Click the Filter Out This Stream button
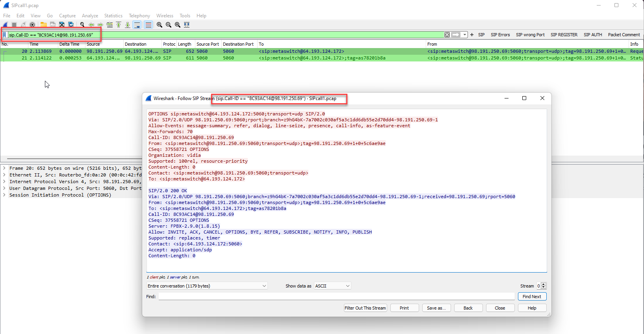The image size is (644, 334). pyautogui.click(x=365, y=308)
